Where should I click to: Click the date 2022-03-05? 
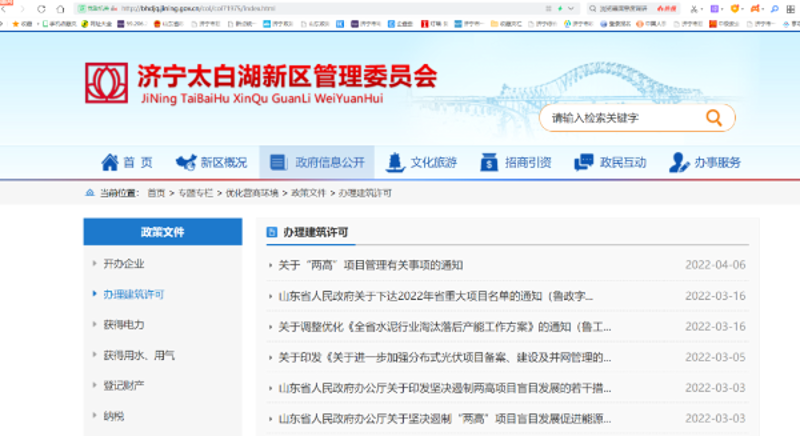click(x=715, y=357)
